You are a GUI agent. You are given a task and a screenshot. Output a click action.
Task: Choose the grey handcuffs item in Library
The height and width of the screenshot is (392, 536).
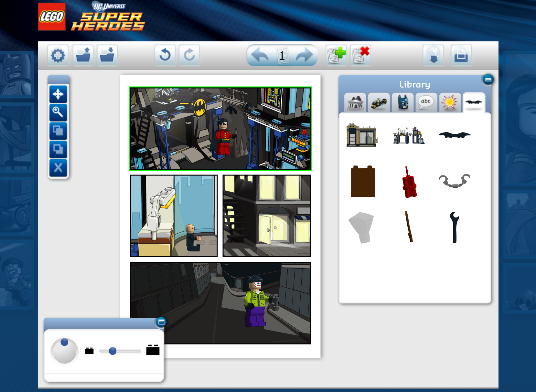point(455,181)
